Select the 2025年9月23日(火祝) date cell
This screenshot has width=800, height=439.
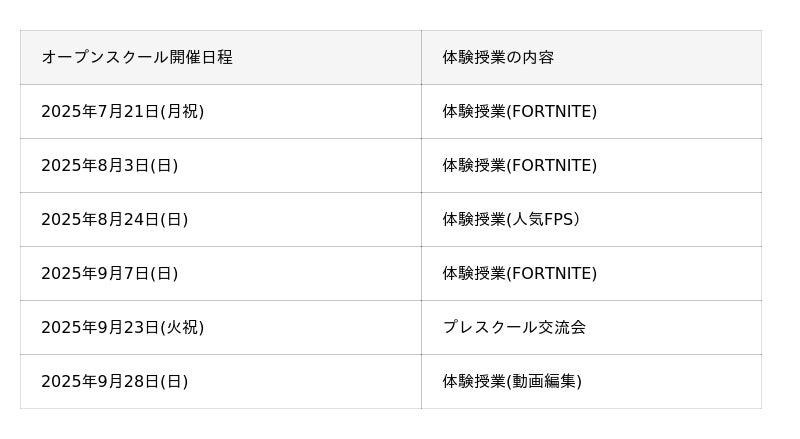coord(122,328)
